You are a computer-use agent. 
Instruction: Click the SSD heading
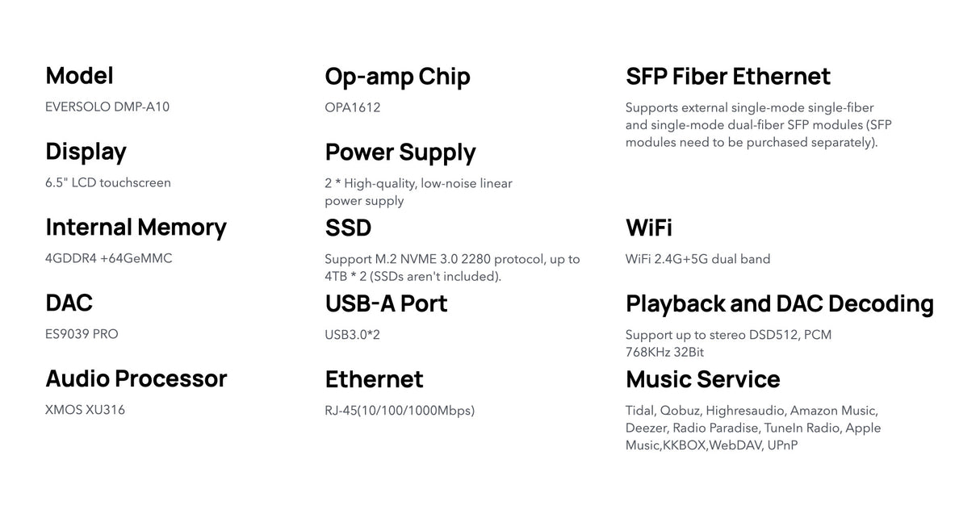click(348, 228)
